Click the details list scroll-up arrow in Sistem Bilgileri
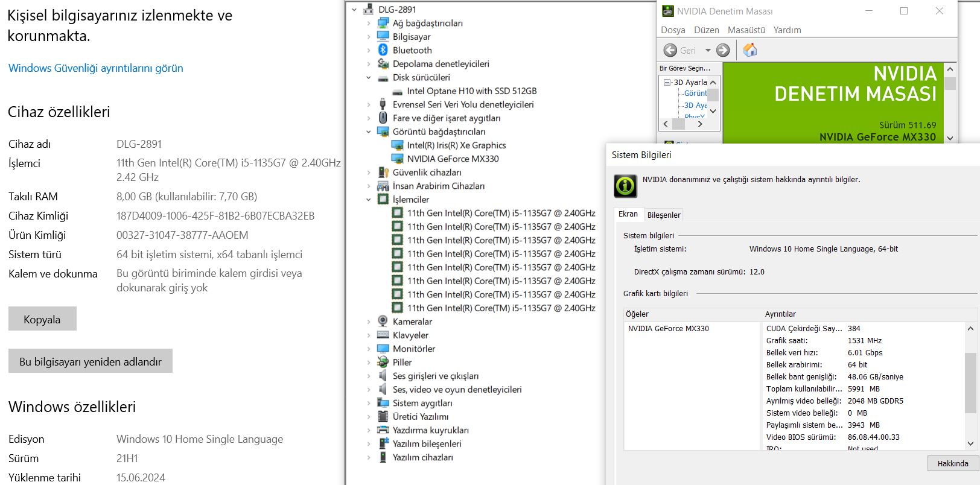The width and height of the screenshot is (980, 485). point(970,329)
